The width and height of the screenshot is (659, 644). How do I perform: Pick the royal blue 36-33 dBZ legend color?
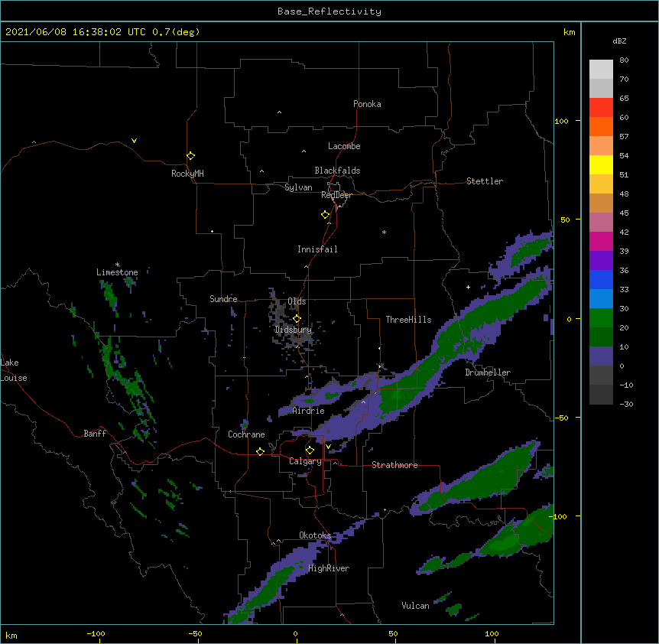tap(601, 280)
